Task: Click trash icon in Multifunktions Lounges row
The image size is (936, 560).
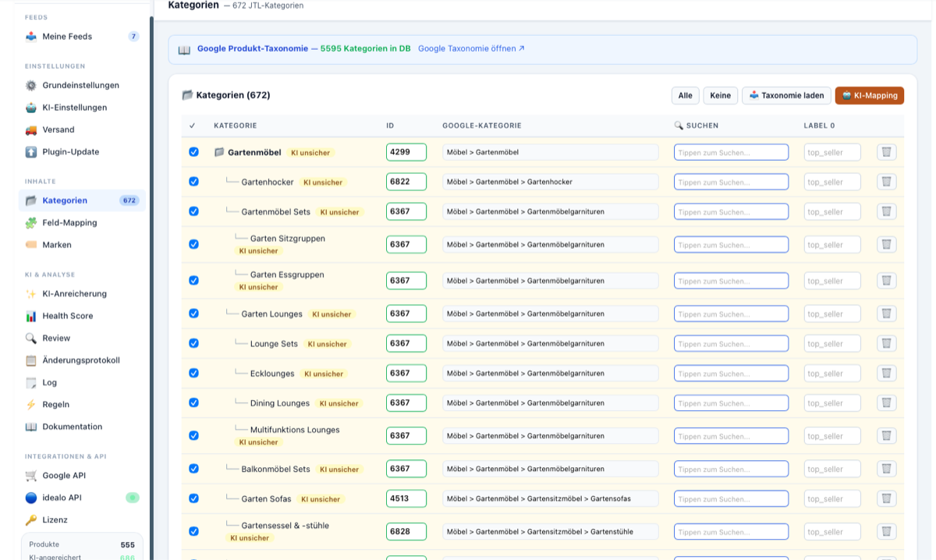Action: [x=886, y=435]
